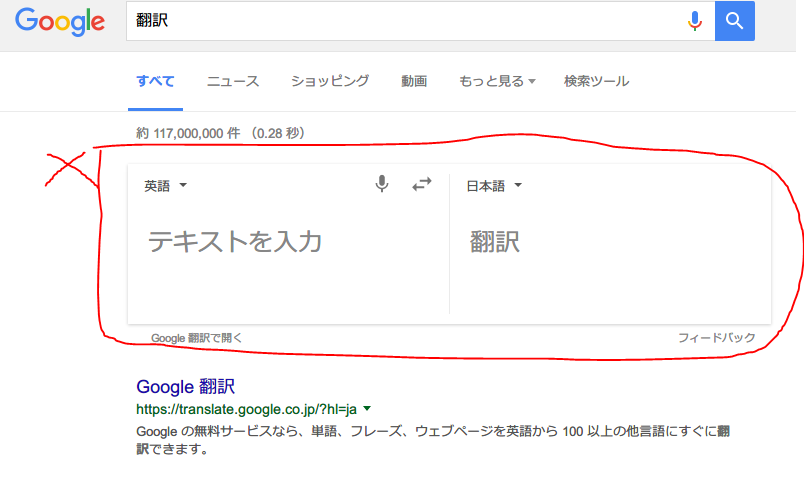Switch to the ショッピング tab
Screen dimensions: 804x477
point(330,81)
